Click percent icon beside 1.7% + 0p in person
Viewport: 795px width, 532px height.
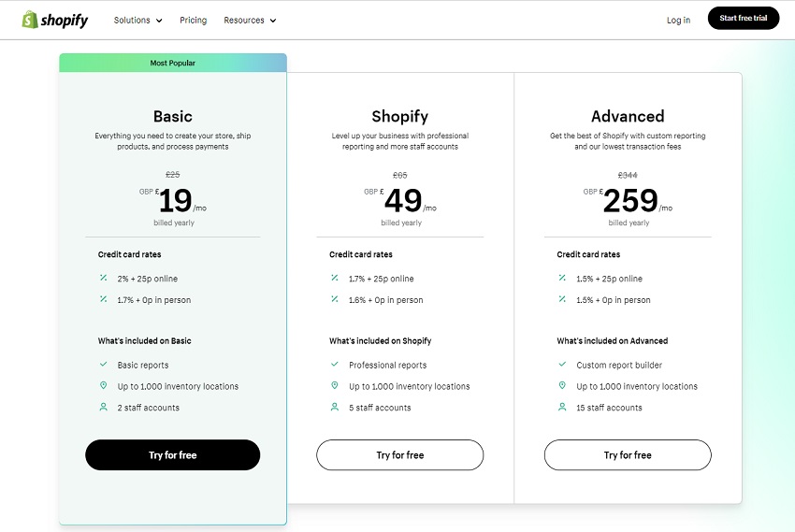pos(104,299)
